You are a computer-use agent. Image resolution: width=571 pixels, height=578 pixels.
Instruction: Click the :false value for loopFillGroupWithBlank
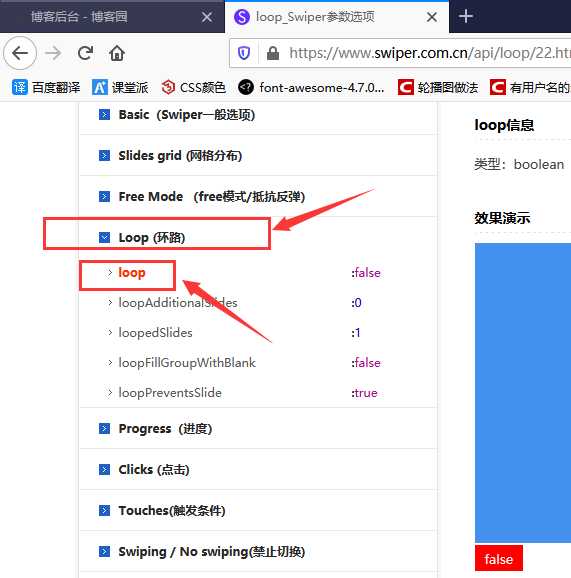click(366, 363)
